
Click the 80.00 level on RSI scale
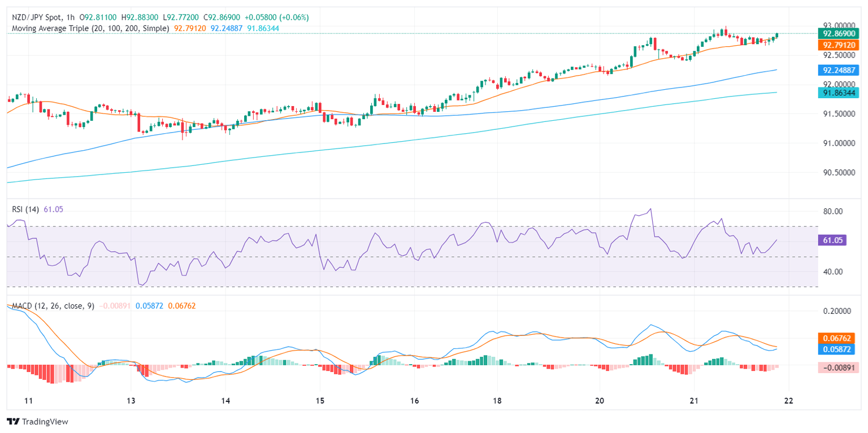[x=834, y=212]
